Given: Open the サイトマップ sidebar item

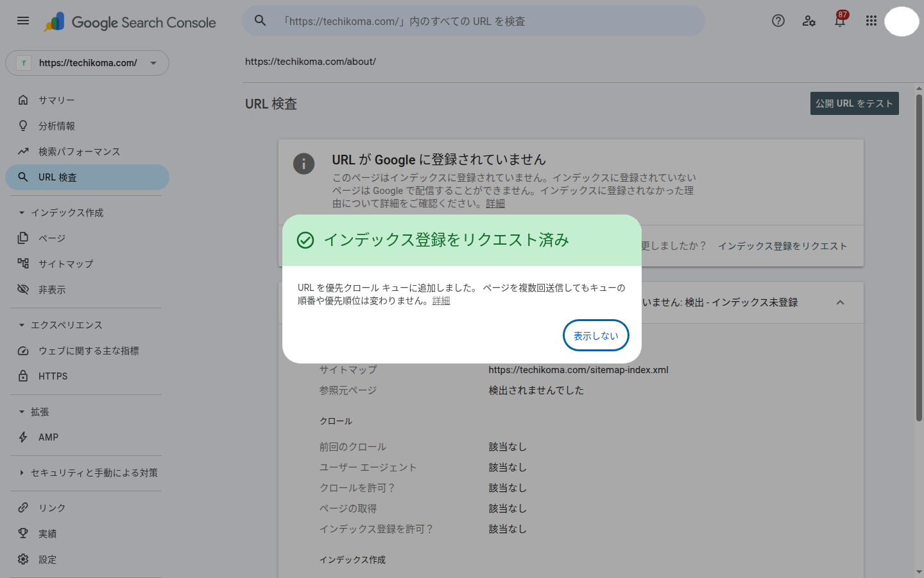Looking at the screenshot, I should (x=87, y=263).
